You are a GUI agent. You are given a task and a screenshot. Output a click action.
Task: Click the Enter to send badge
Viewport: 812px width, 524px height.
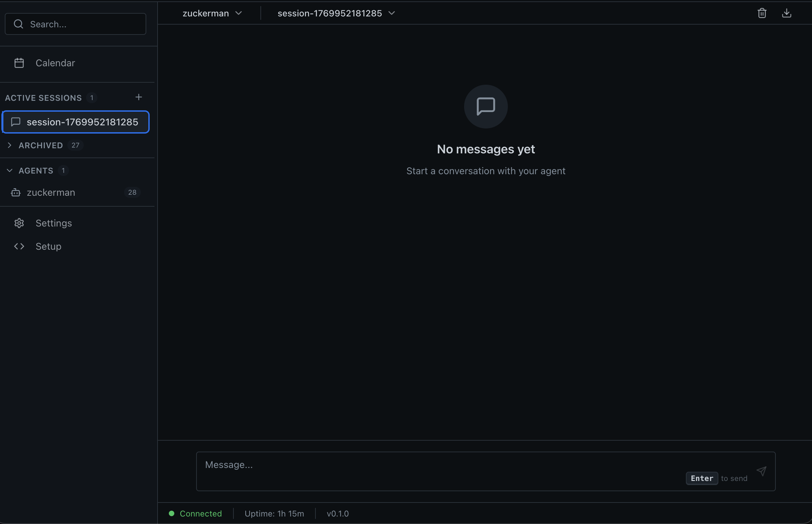point(702,478)
